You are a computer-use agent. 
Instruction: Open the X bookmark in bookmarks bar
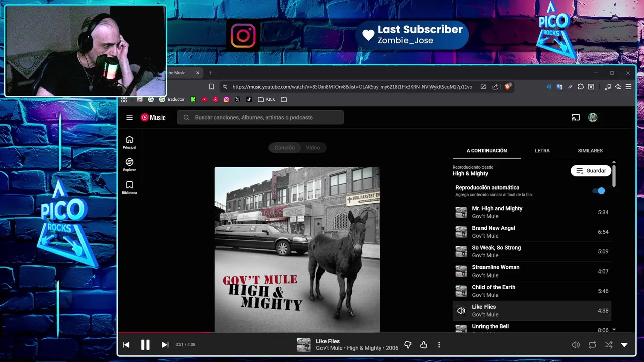(237, 99)
